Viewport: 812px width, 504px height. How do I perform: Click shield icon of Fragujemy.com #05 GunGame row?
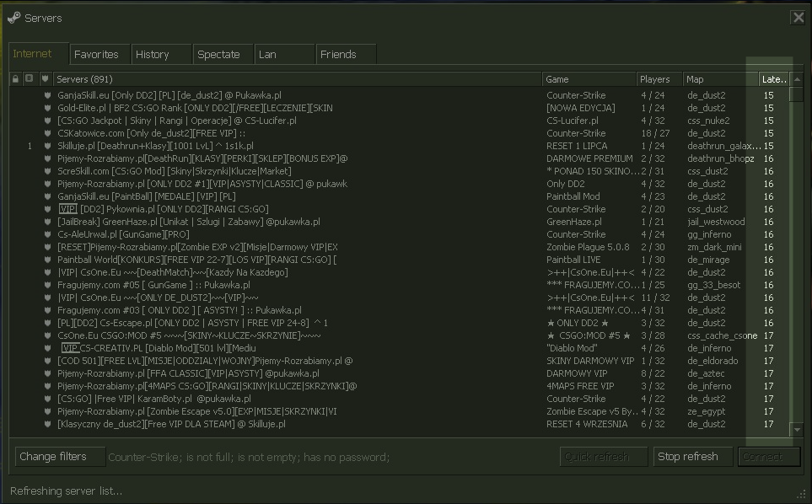(x=48, y=285)
